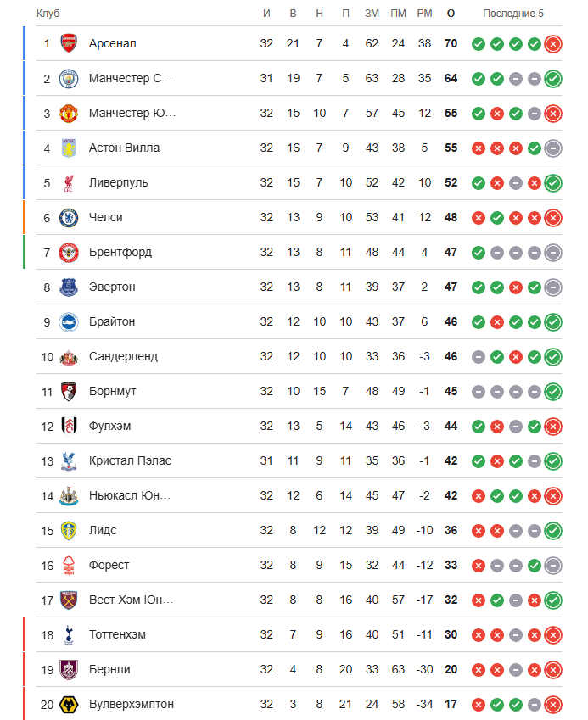
Task: Click the О points column header
Action: [x=451, y=14]
